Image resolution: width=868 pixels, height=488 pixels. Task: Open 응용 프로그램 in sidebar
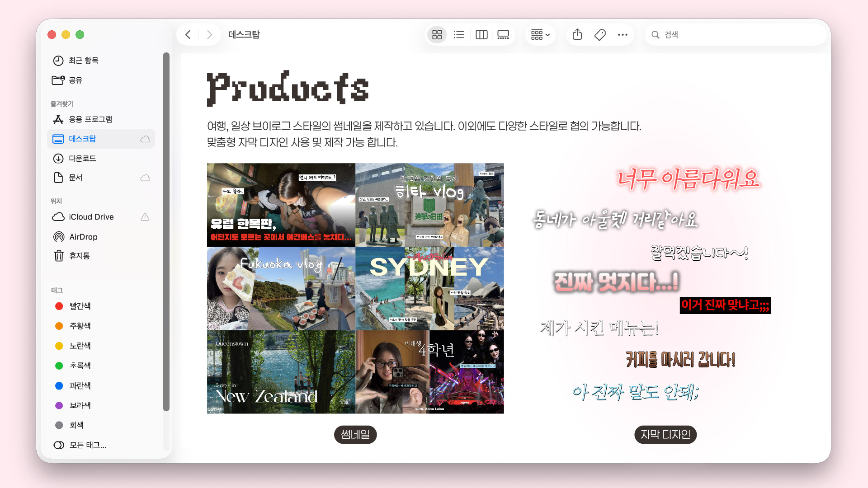(101, 119)
